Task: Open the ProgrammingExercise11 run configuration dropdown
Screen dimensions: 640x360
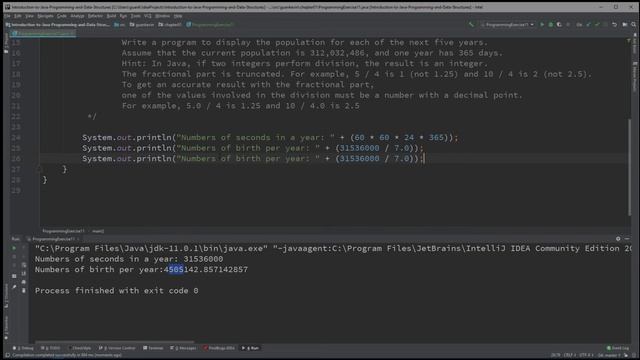Action: (507, 24)
